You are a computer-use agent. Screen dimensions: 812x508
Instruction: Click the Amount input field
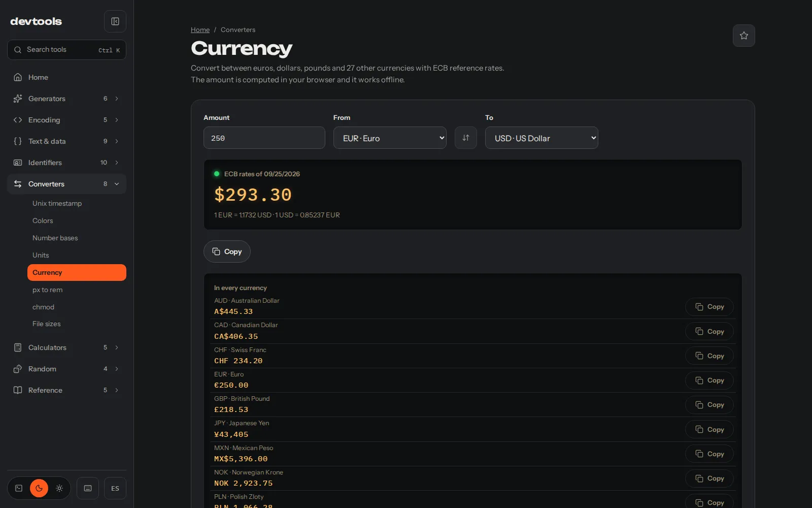(264, 138)
